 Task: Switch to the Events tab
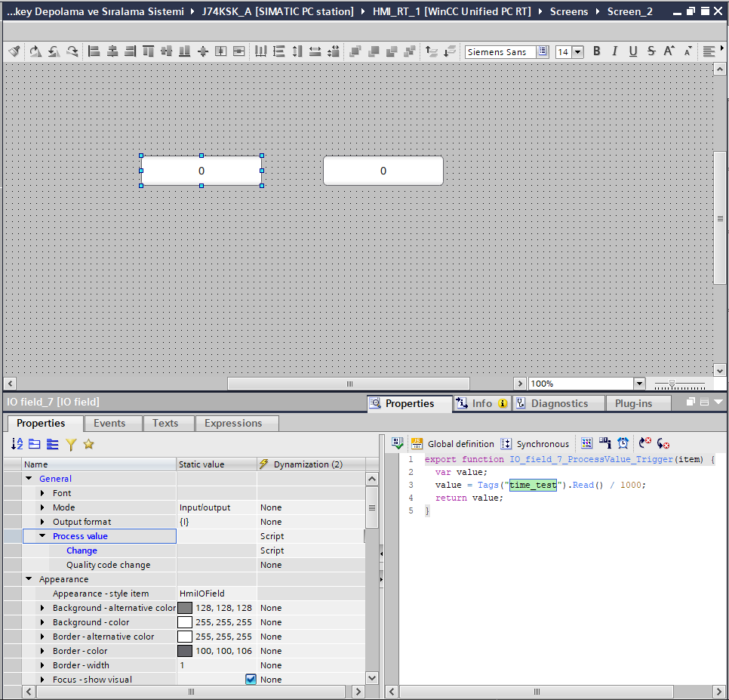coord(109,423)
